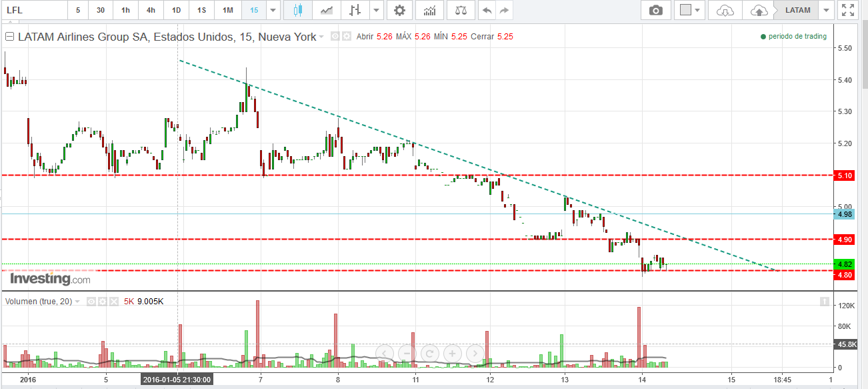The image size is (868, 389).
Task: Select the 30 minute interval
Action: (x=100, y=10)
